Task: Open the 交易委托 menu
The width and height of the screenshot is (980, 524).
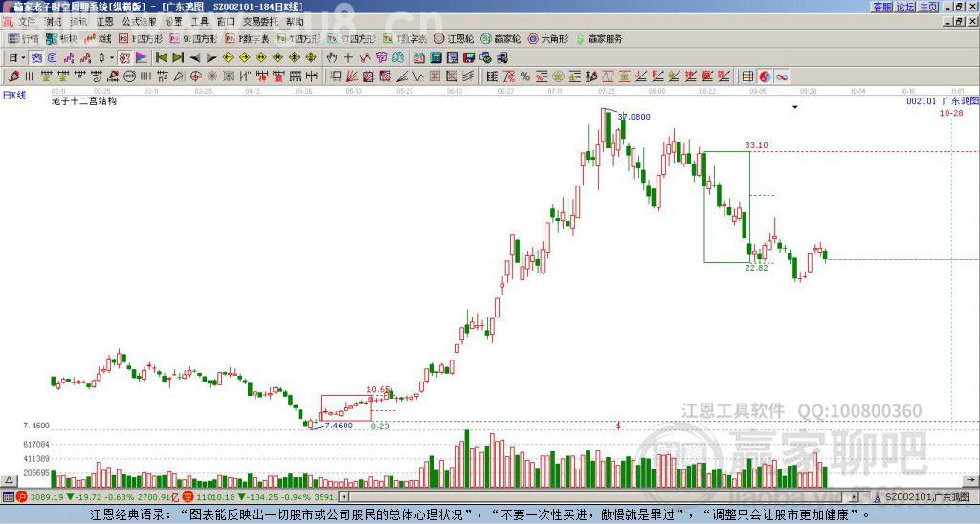Action: point(259,21)
